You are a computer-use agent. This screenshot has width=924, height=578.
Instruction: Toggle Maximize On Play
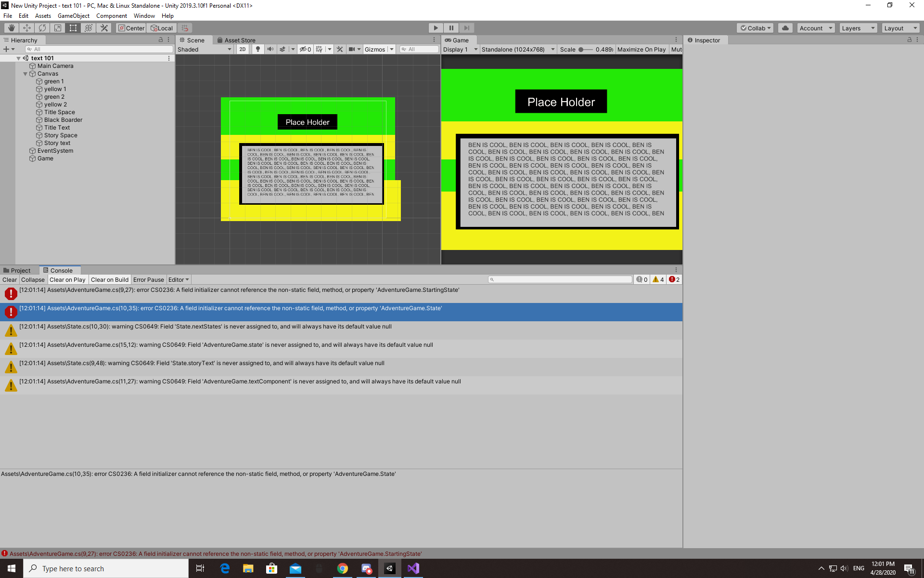[x=642, y=49]
